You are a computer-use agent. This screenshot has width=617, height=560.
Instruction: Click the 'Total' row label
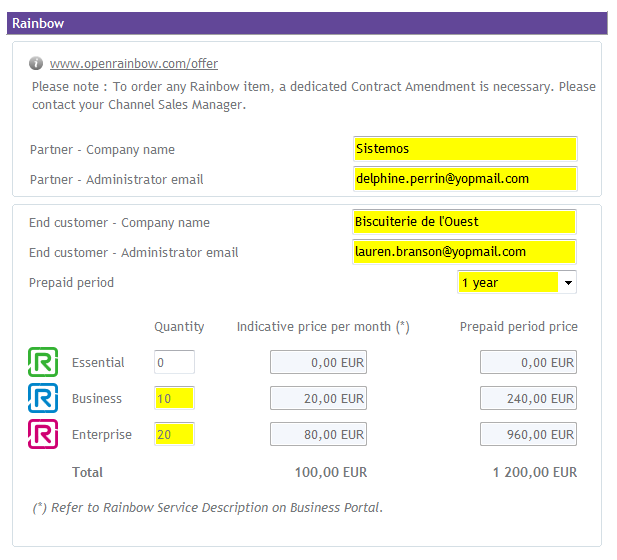click(x=87, y=472)
